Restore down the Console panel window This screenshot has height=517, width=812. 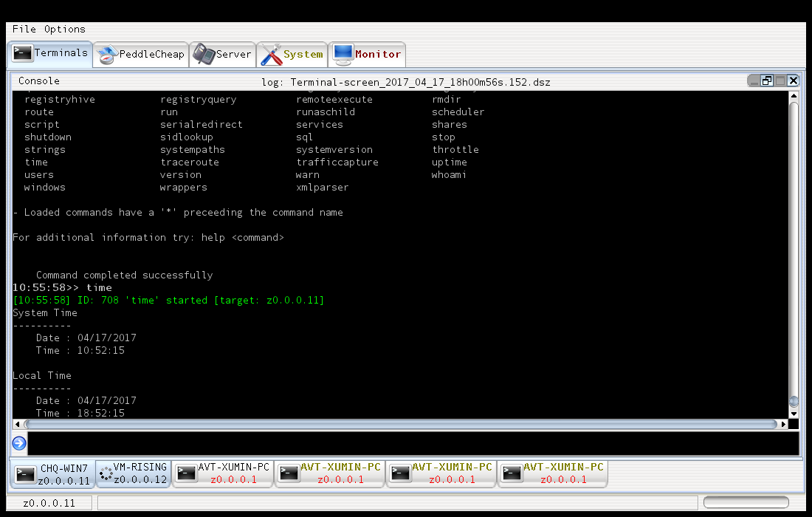click(x=767, y=81)
